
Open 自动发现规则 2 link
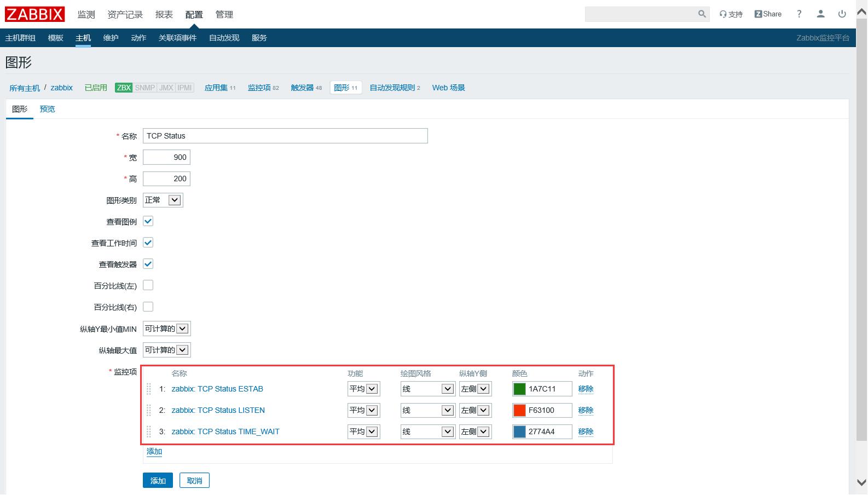point(395,88)
